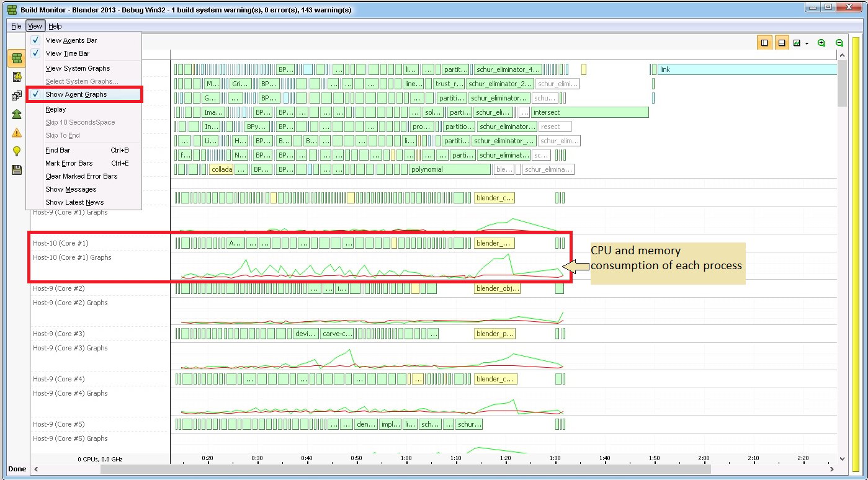Select the Host-9 (Core #4) Graphs label
This screenshot has width=868, height=480.
coord(70,393)
